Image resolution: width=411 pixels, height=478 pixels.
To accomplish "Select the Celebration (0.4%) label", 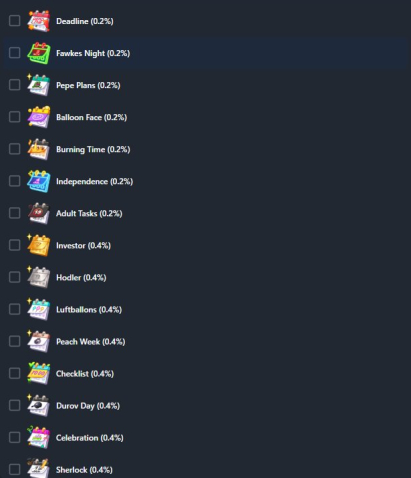I will tap(90, 438).
